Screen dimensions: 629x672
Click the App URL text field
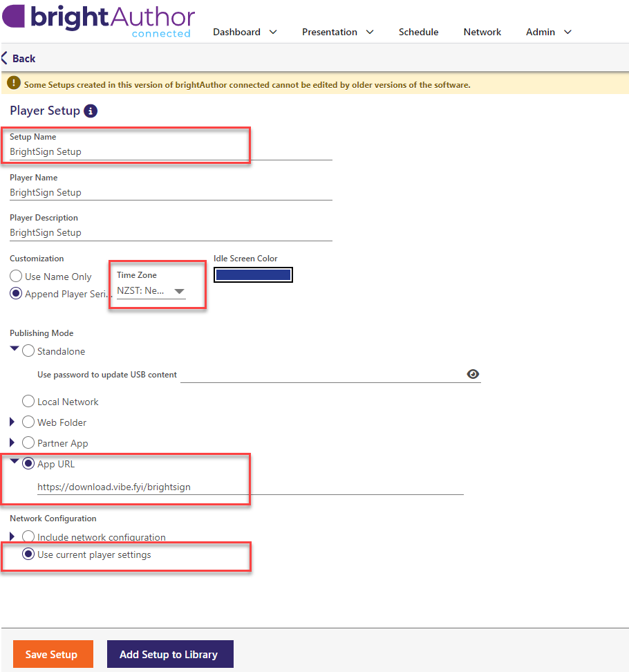point(249,487)
